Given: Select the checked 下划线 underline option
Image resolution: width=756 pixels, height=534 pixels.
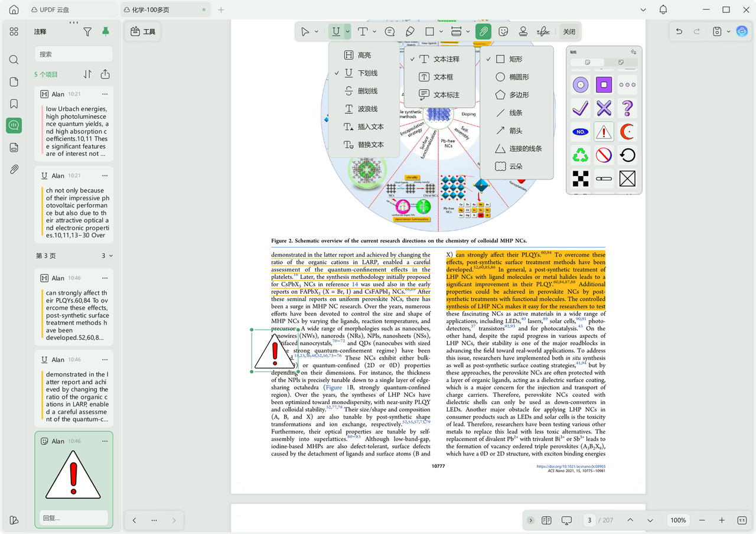Looking at the screenshot, I should coord(367,73).
